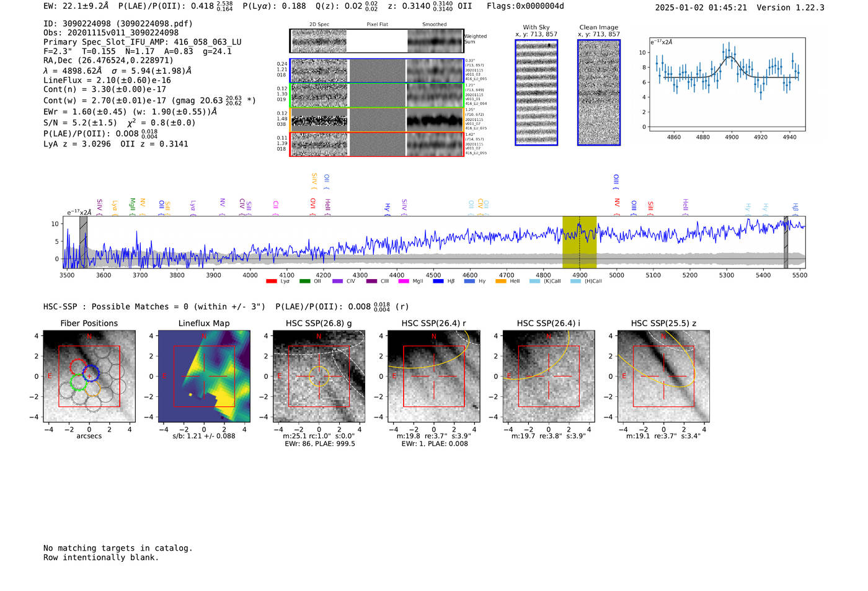
Task: Click the EW: 22.1±9.2Å header value
Action: coord(76,6)
